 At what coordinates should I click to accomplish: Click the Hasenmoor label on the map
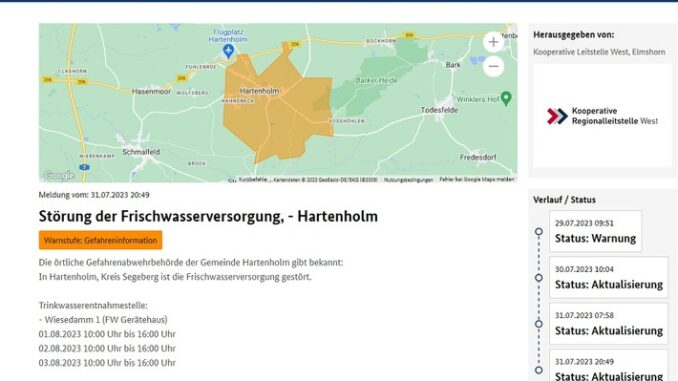(x=151, y=91)
